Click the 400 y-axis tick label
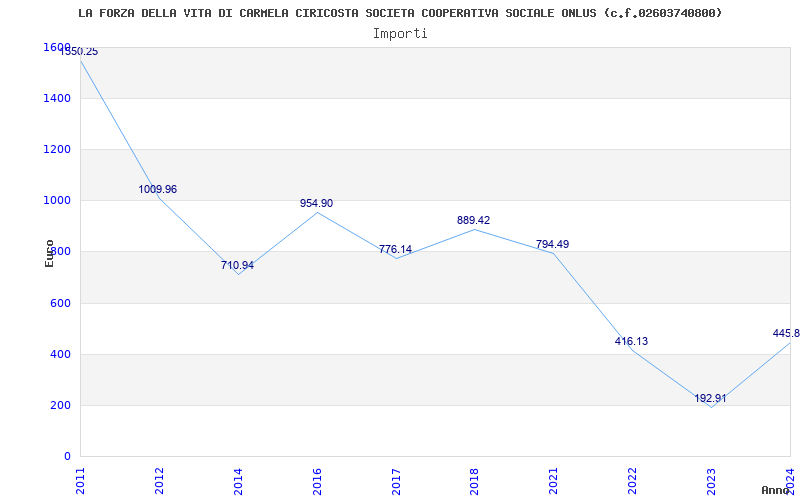This screenshot has height=500, width=800. pyautogui.click(x=59, y=354)
